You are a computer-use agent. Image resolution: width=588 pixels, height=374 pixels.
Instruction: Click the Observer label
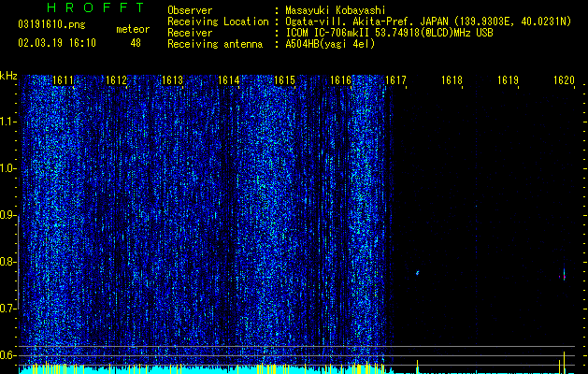coord(190,10)
